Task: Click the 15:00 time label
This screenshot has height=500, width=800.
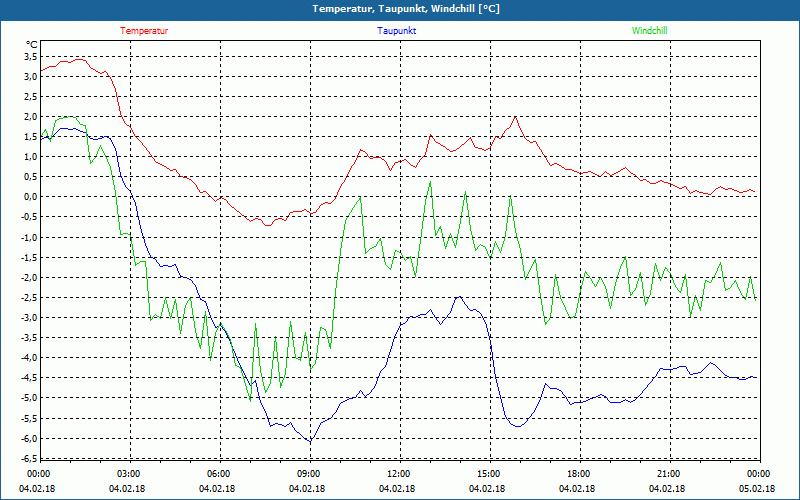Action: (488, 474)
